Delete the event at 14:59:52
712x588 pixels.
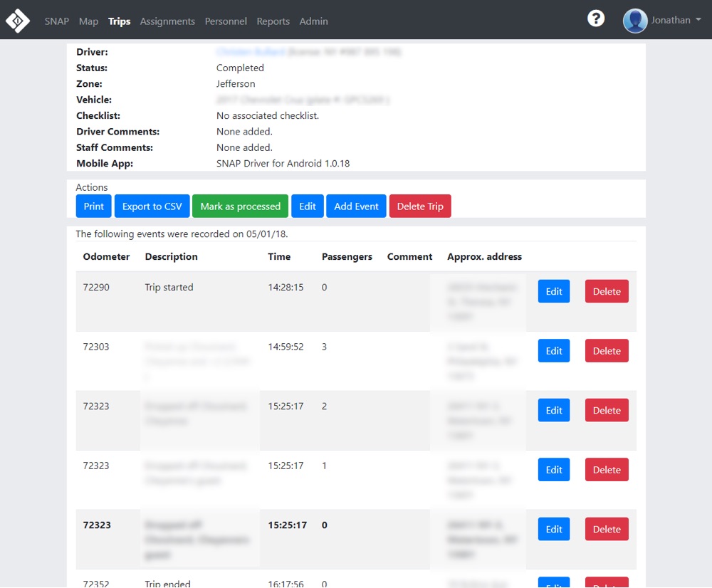[607, 351]
